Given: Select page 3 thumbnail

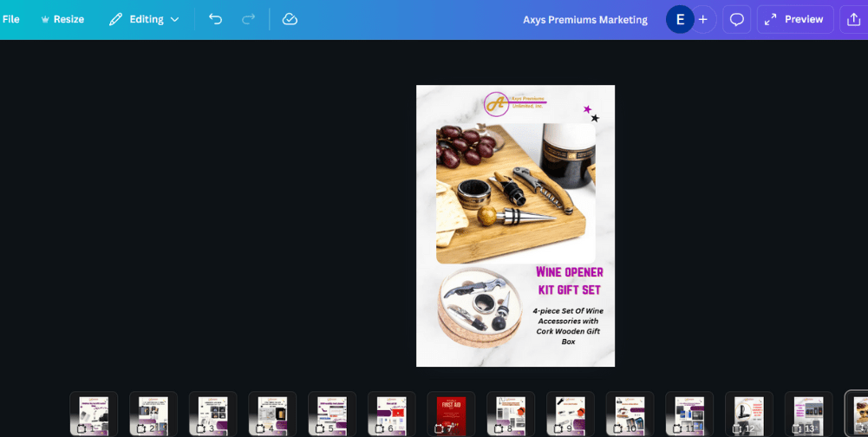Looking at the screenshot, I should [213, 414].
